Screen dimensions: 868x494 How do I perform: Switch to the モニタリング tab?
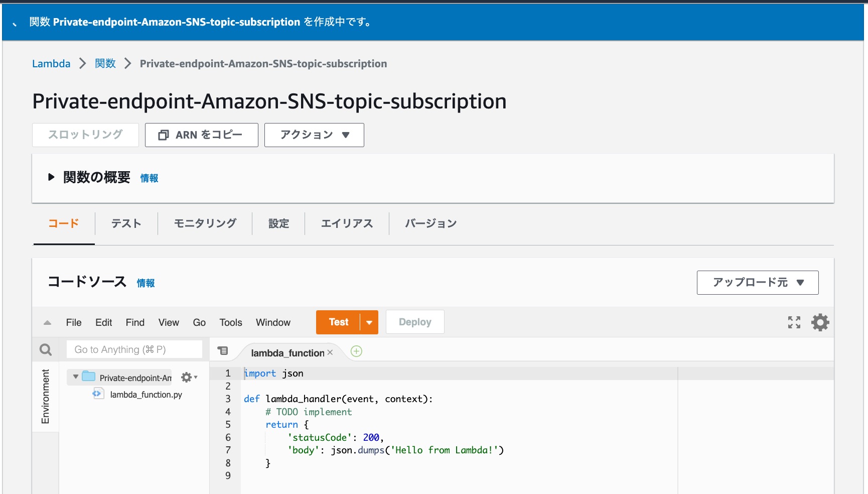tap(204, 223)
